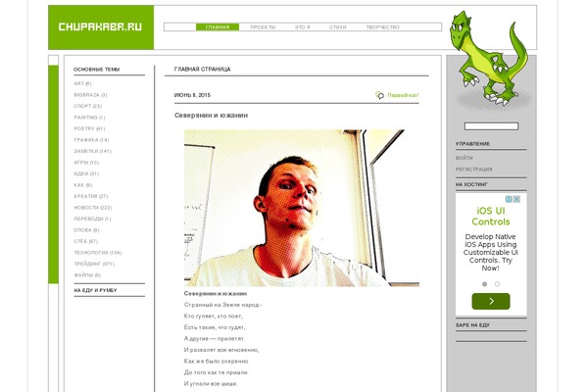The height and width of the screenshot is (392, 588).
Task: Click the comment bubble icon beside Первый наз!
Action: (x=380, y=95)
